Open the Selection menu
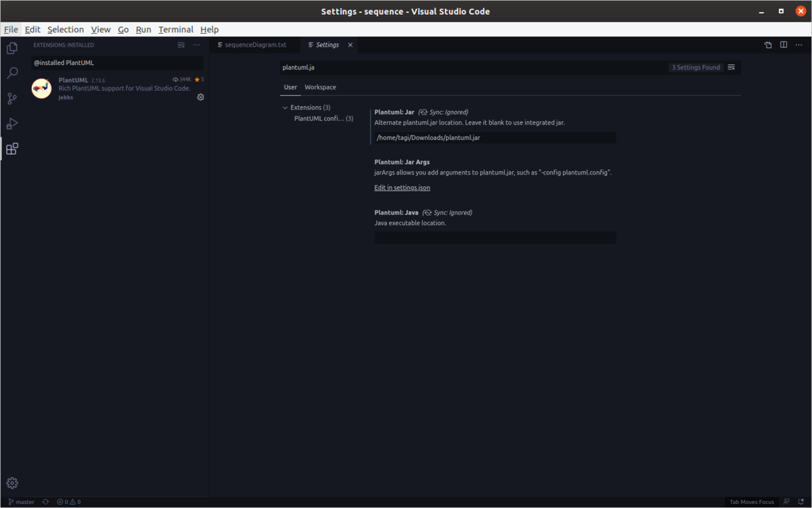 point(66,30)
